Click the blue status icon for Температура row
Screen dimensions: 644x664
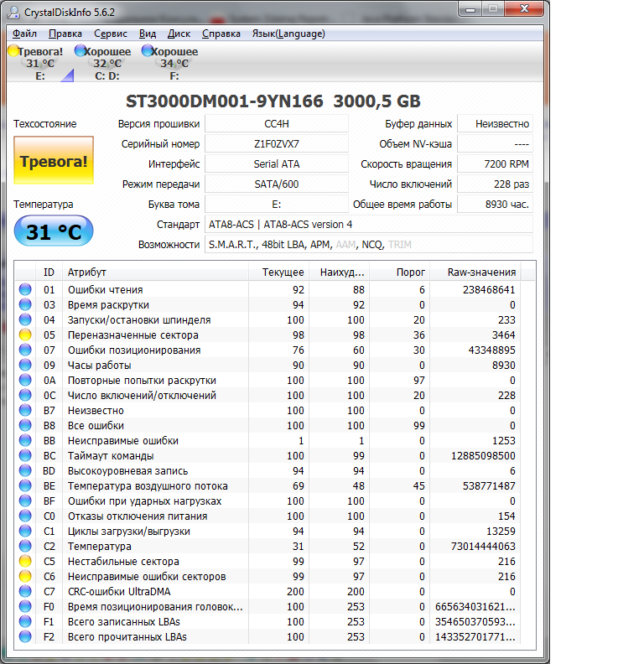pos(25,547)
